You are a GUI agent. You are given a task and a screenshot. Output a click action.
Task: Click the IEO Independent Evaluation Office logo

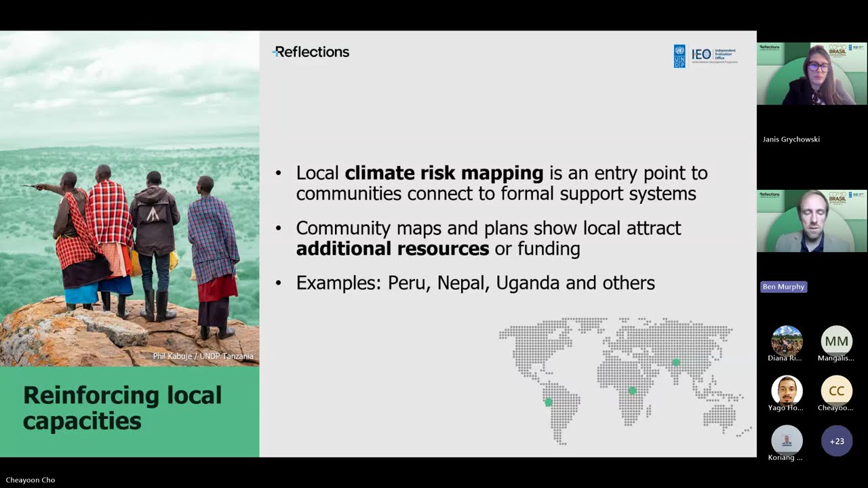coord(714,56)
